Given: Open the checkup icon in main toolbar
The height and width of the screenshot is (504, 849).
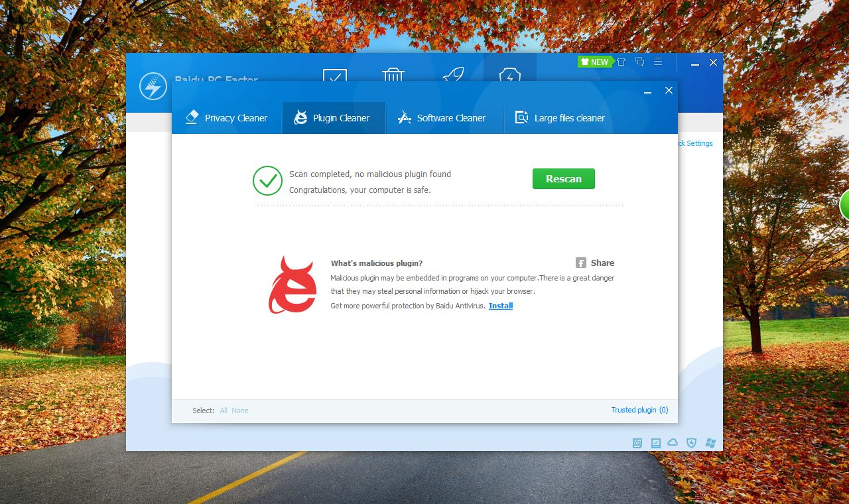Looking at the screenshot, I should 335,74.
